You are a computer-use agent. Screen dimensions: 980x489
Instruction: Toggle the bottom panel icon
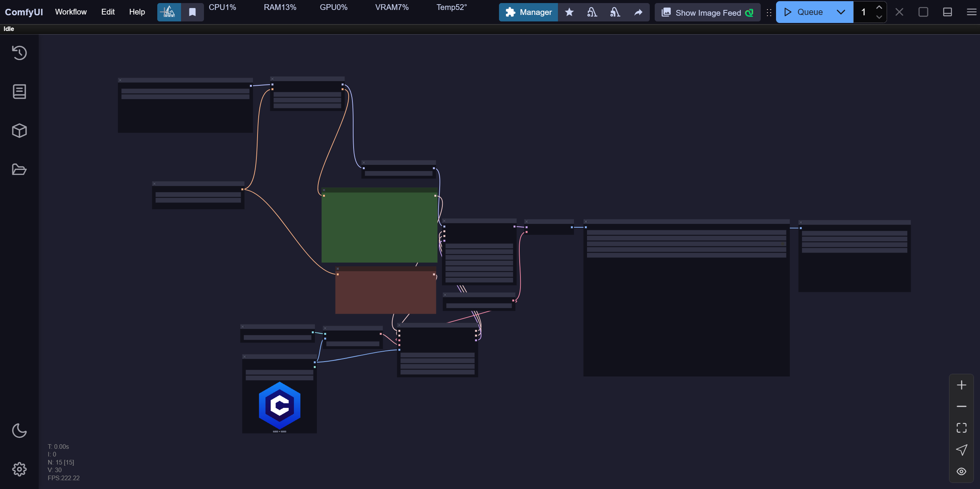947,12
